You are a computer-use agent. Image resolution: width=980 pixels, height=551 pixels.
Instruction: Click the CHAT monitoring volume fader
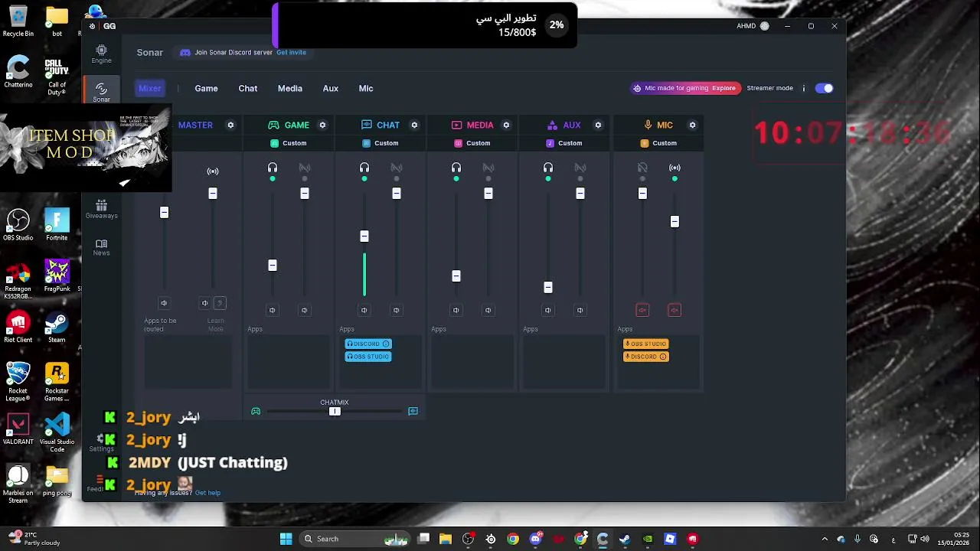(364, 236)
